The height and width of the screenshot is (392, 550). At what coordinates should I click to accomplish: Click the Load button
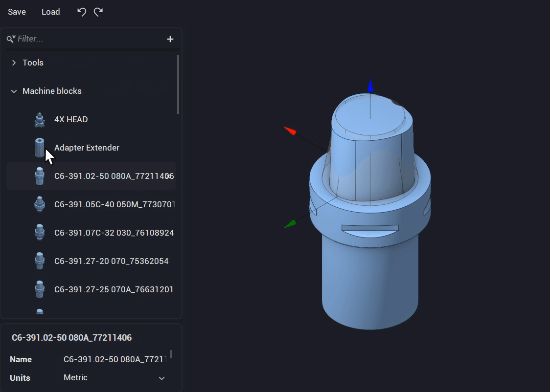coord(51,12)
